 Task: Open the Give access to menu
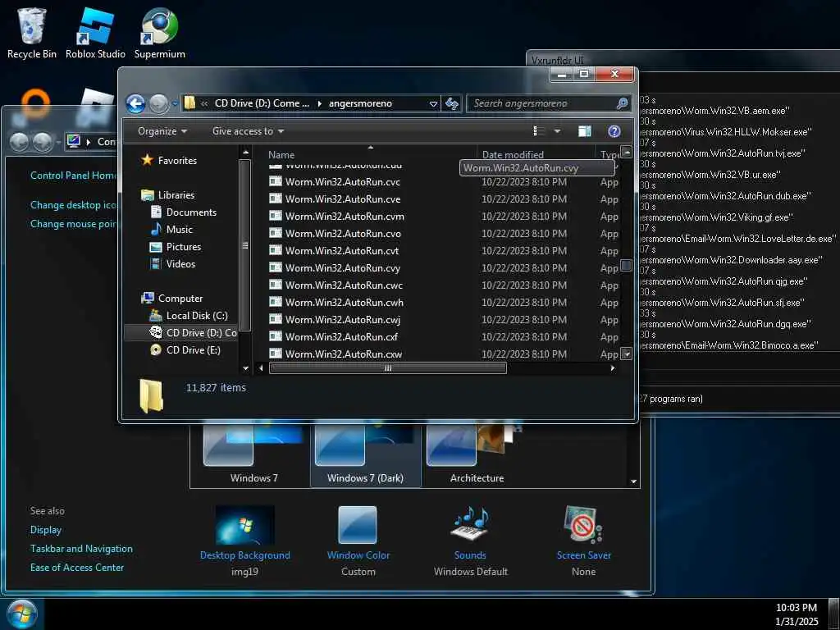pyautogui.click(x=248, y=131)
